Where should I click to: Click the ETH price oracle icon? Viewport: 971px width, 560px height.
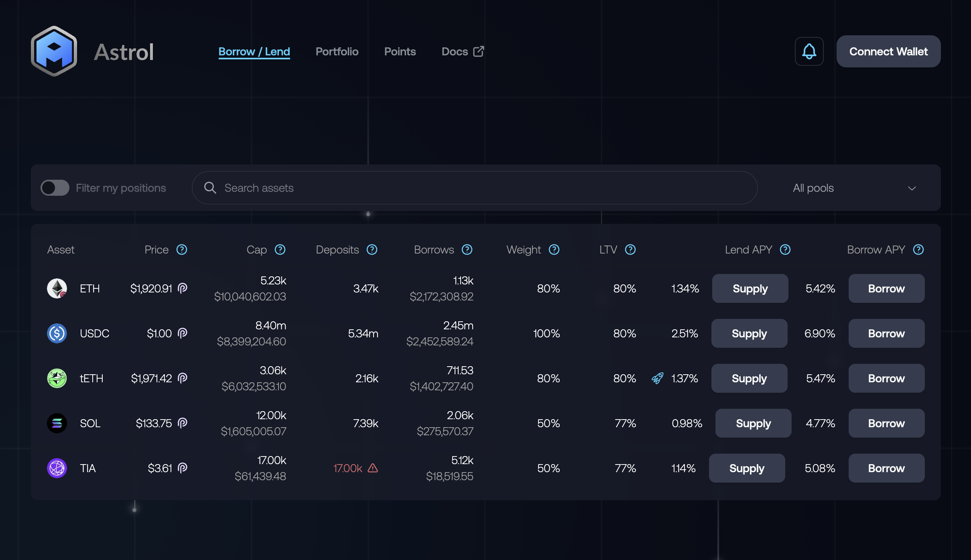click(183, 288)
